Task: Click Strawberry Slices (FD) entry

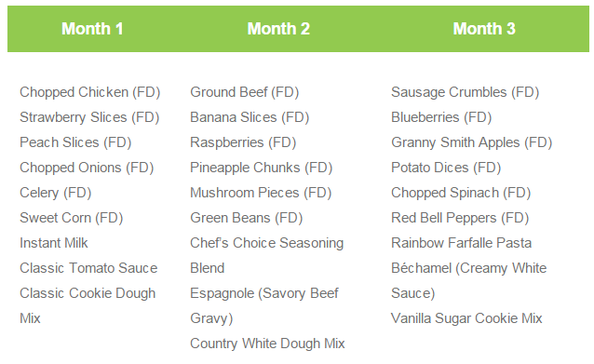Action: (x=89, y=117)
